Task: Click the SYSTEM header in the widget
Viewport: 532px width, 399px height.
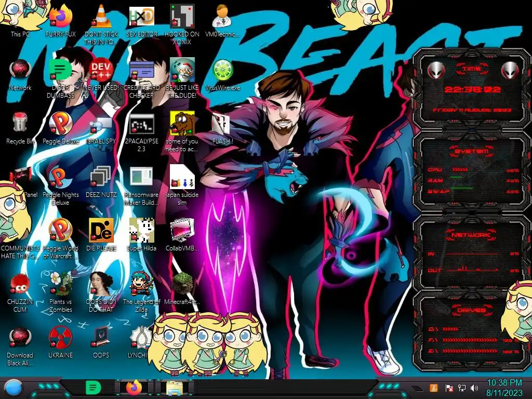Action: click(472, 151)
